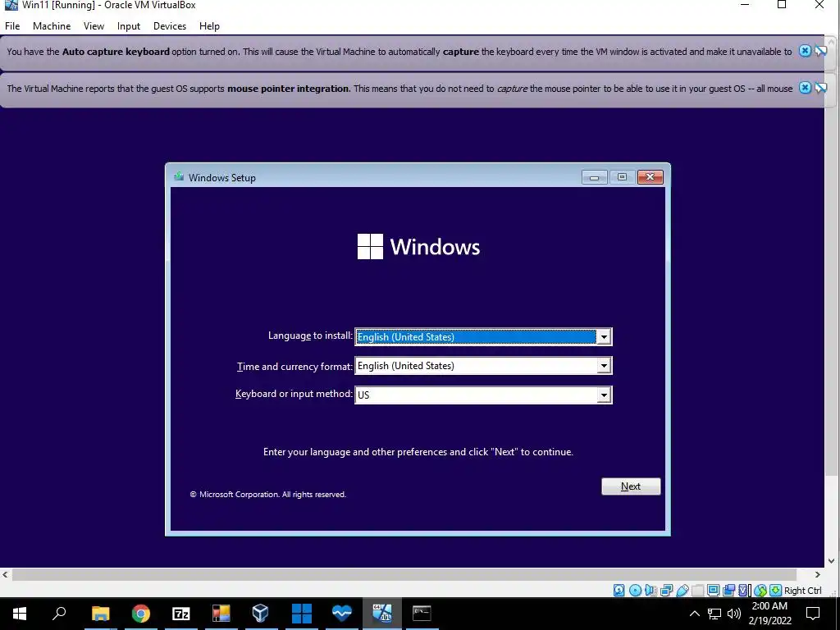Screen dimensions: 840x630
Task: Close the Windows Setup dialog
Action: coord(651,177)
